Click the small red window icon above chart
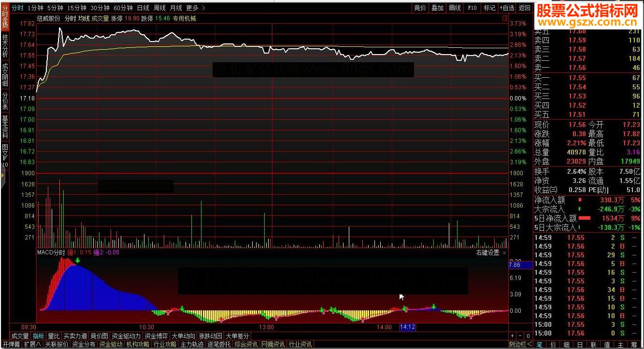Viewport: 644px width, 349px height. [505, 18]
